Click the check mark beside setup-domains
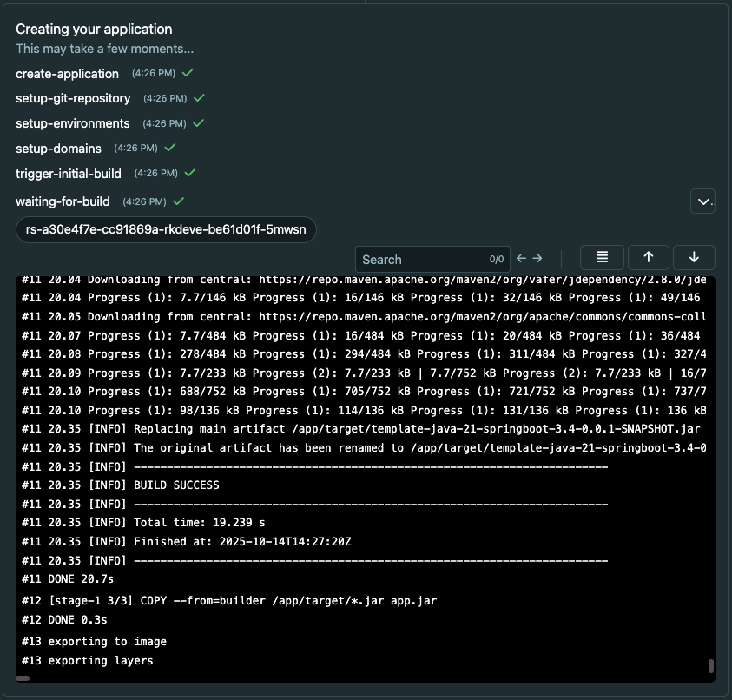This screenshot has width=732, height=700. [x=170, y=148]
